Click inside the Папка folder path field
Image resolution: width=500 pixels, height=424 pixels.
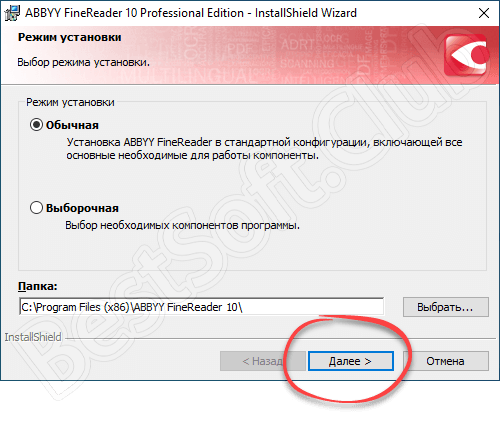point(201,307)
